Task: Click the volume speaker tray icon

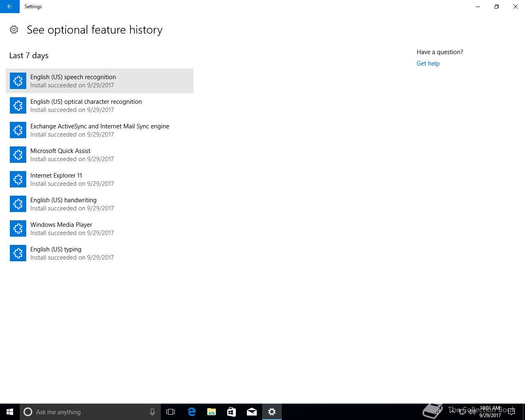Action: click(472, 412)
